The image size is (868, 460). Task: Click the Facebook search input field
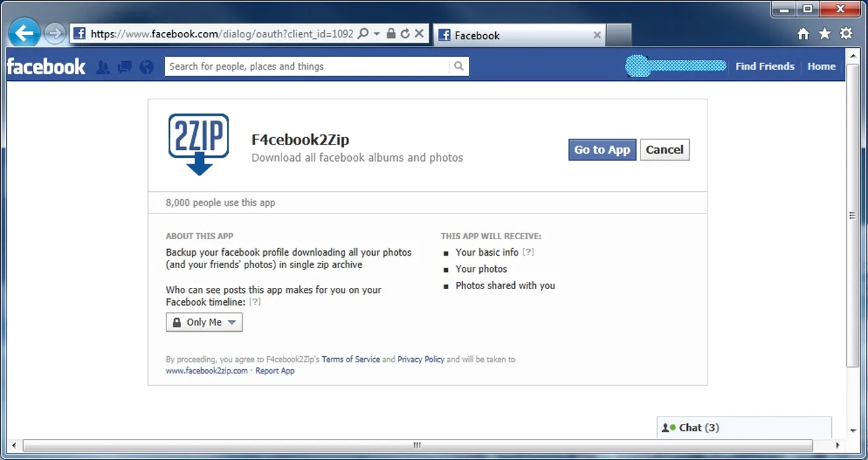point(306,66)
